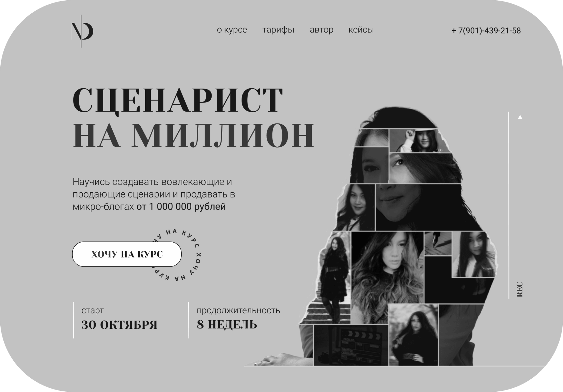Click the 'ХОЧУ НА КУРС' button

coord(127,254)
